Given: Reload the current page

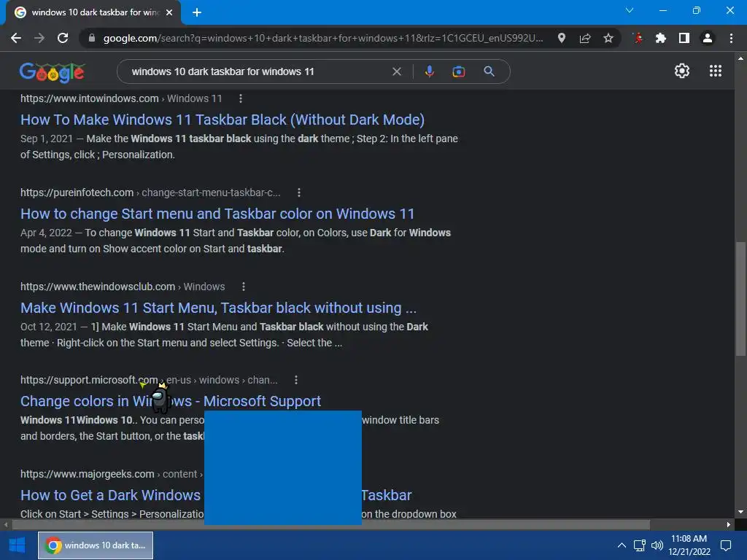Looking at the screenshot, I should (63, 38).
